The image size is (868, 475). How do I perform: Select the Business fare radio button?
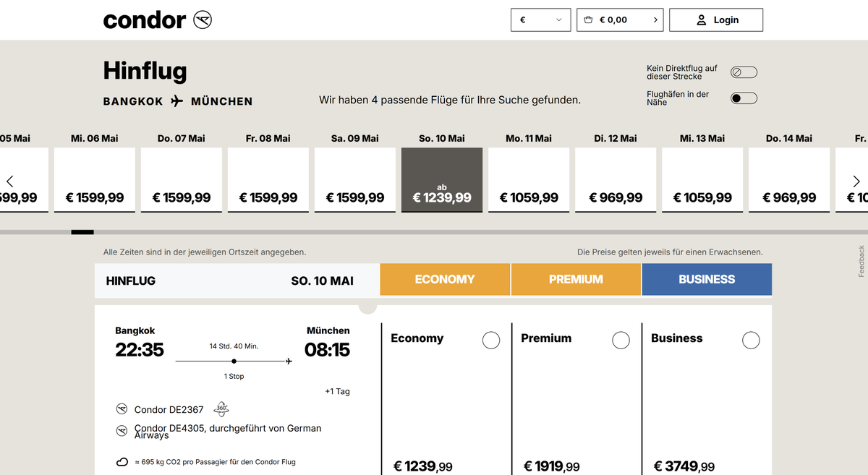(752, 340)
